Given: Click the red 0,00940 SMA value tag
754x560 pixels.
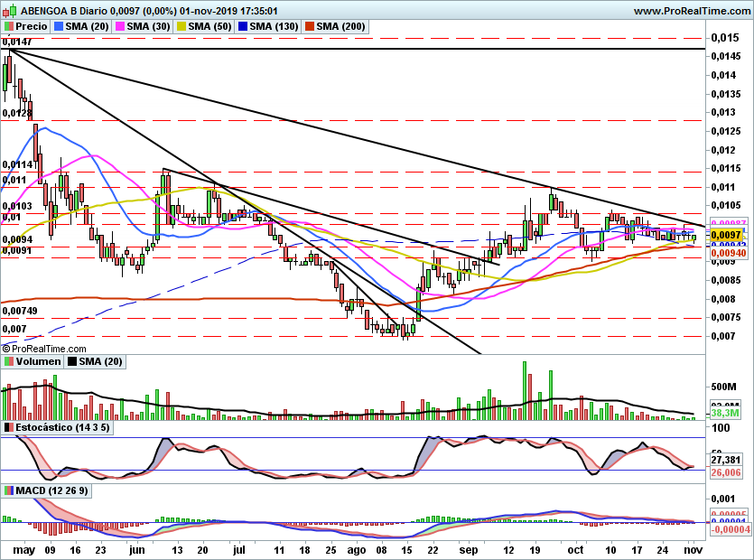Looking at the screenshot, I should click(728, 253).
